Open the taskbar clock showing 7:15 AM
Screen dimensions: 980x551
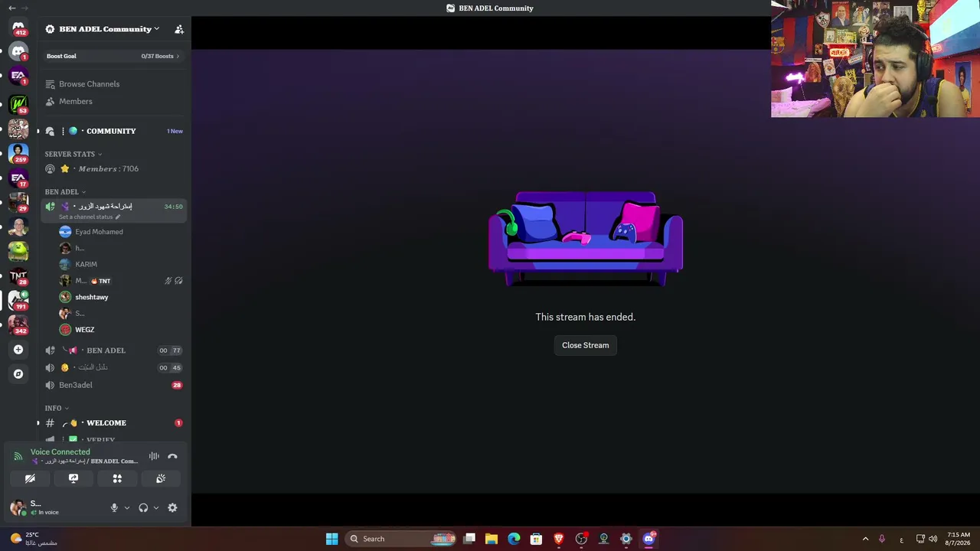pyautogui.click(x=958, y=539)
